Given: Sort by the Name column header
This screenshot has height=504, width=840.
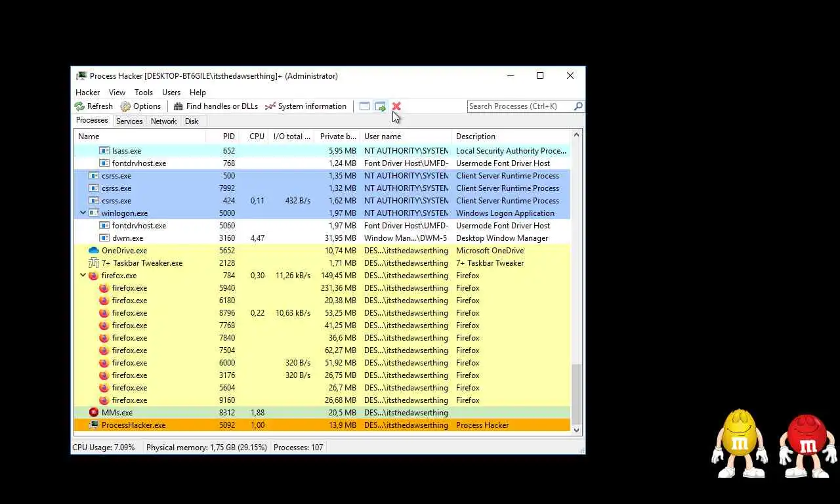Looking at the screenshot, I should [x=140, y=136].
